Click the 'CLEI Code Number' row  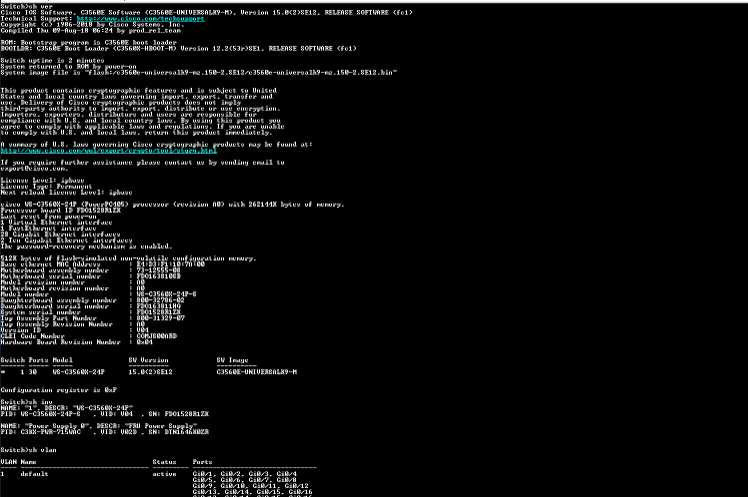pyautogui.click(x=89, y=336)
